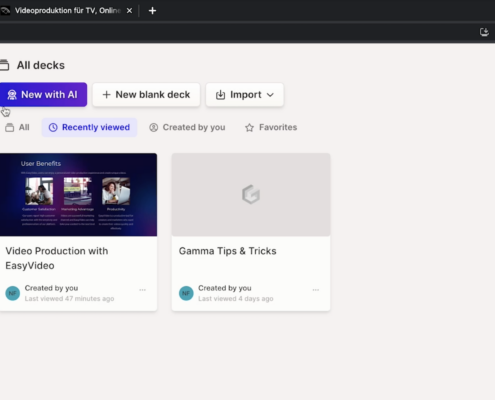The image size is (495, 400).
Task: Click the Video Production with EasyVideo title
Action: [57, 258]
